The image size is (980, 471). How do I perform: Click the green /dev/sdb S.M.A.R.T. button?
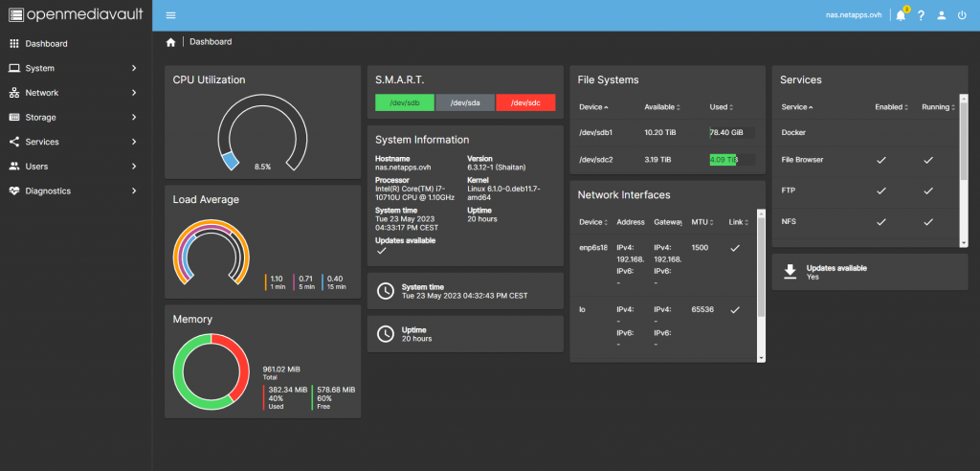tap(405, 102)
